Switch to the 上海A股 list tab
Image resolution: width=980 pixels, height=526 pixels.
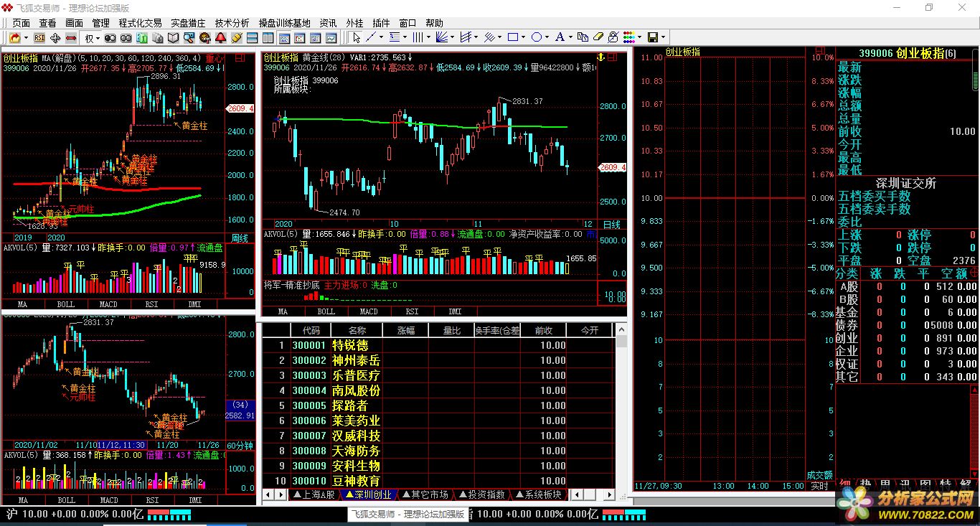coord(314,494)
